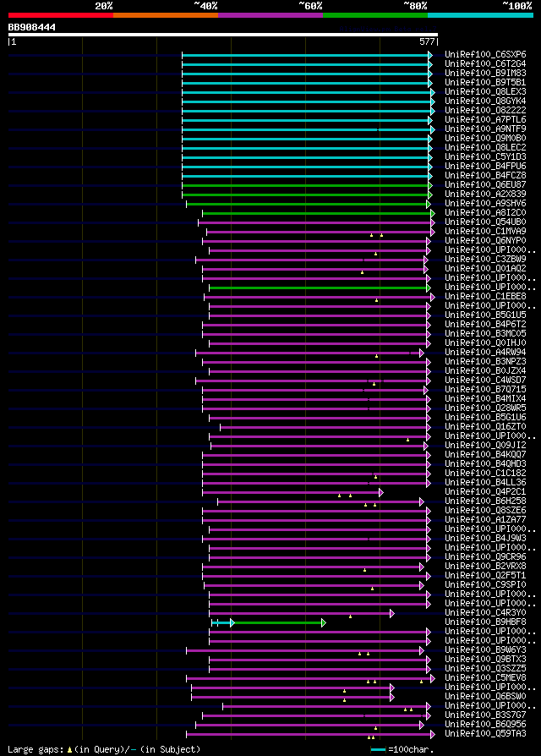This screenshot has width=541, height=756.
Task: Open hit UniRef100_A9SHV6
Action: [x=485, y=204]
